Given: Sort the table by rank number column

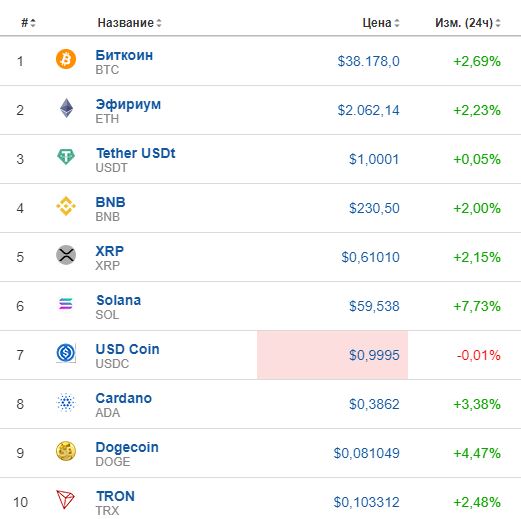Looking at the screenshot, I should tap(28, 23).
